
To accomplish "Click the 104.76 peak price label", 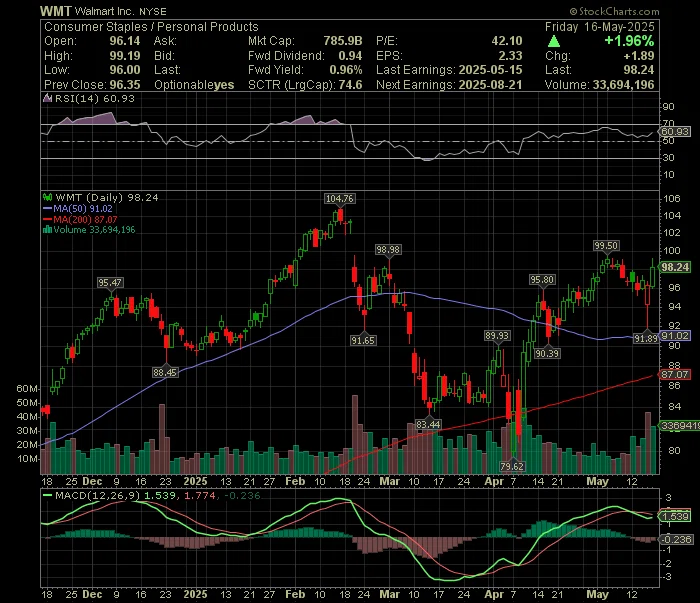I will pyautogui.click(x=340, y=199).
